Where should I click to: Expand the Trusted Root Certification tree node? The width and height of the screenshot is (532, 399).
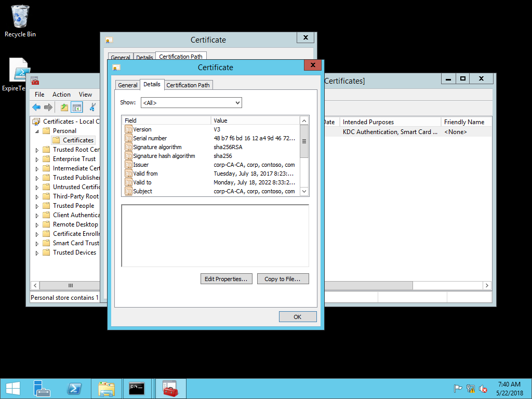(37, 150)
